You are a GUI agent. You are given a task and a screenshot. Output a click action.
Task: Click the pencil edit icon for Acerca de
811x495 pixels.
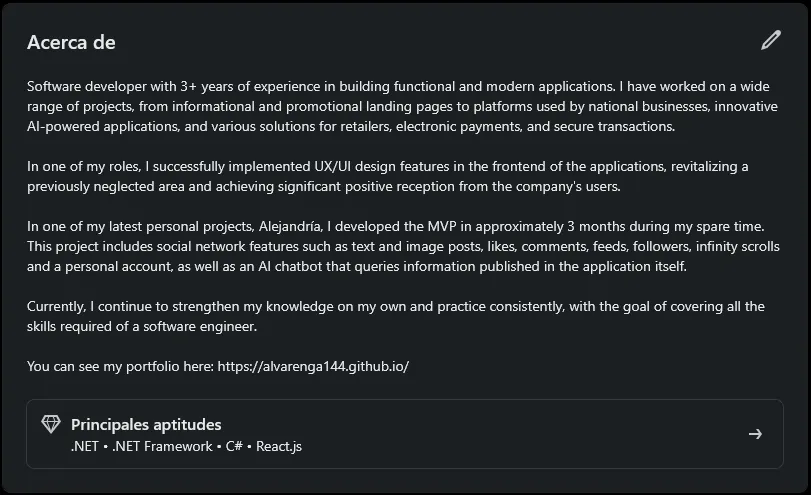coord(771,40)
